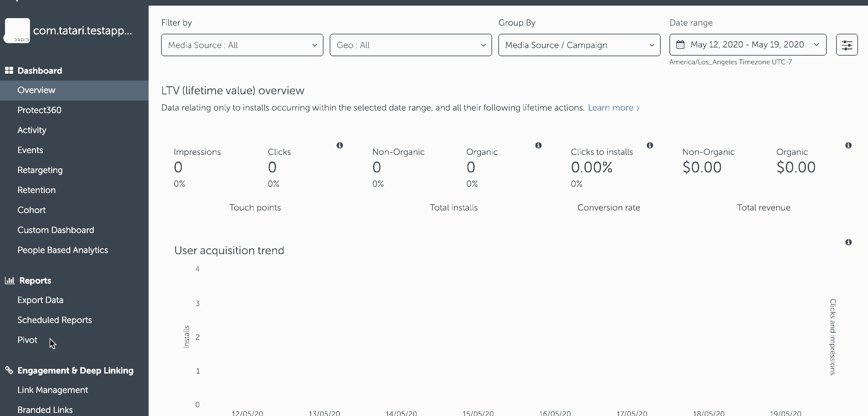868x416 pixels.
Task: Click the Total revenue info icon
Action: [848, 145]
